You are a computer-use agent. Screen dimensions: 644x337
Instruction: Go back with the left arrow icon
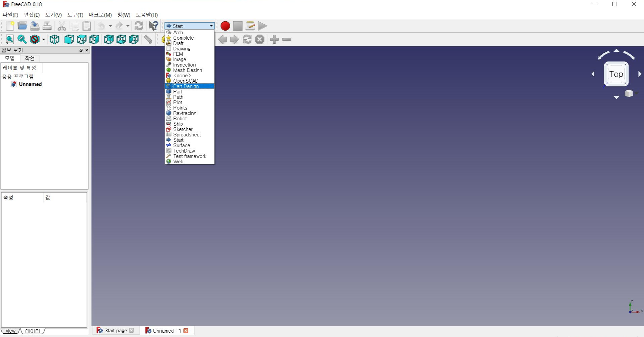(222, 39)
